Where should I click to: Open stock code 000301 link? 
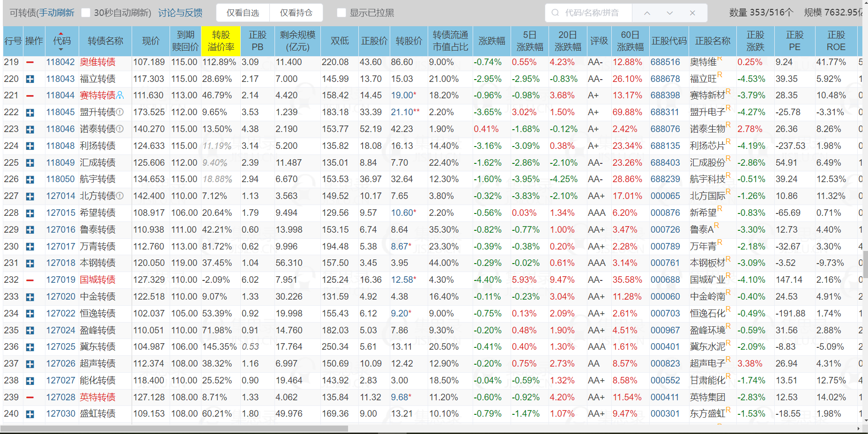click(665, 414)
